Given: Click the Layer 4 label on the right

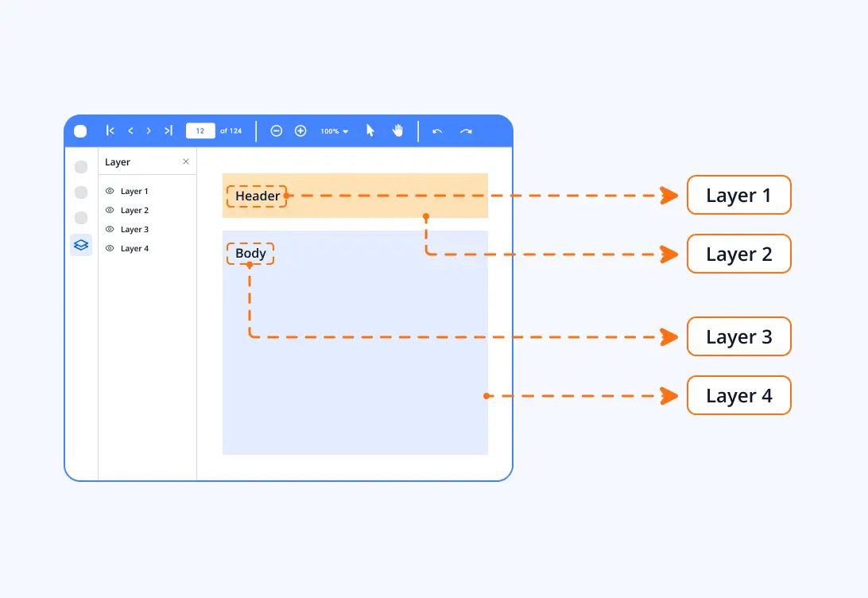Looking at the screenshot, I should click(x=738, y=395).
